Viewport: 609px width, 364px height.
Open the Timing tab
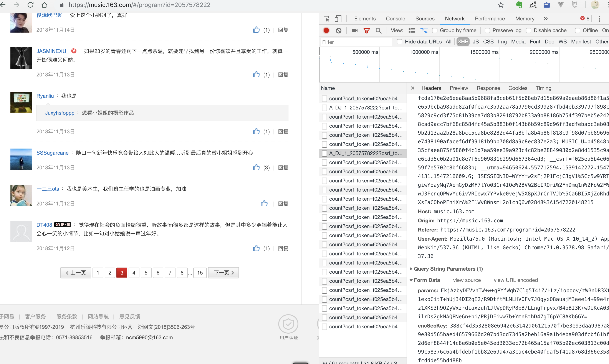(543, 88)
